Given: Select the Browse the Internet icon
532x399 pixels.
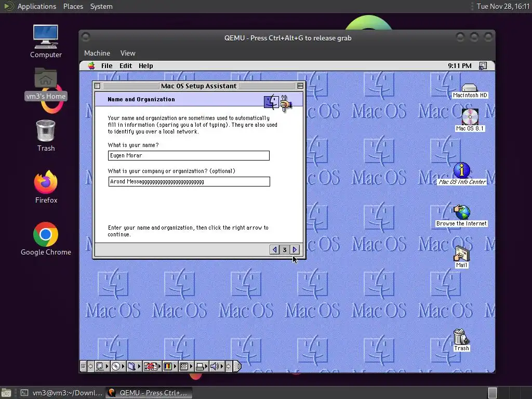Looking at the screenshot, I should (461, 216).
